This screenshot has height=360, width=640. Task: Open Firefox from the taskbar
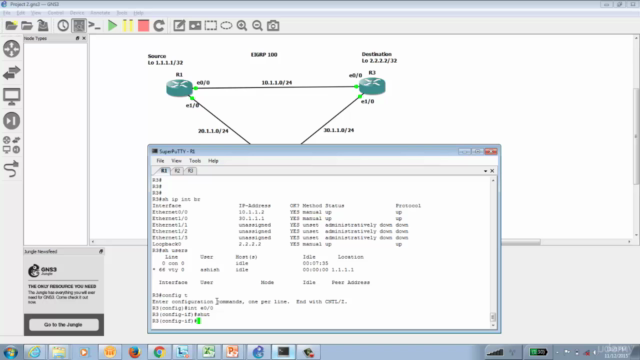pos(134,352)
